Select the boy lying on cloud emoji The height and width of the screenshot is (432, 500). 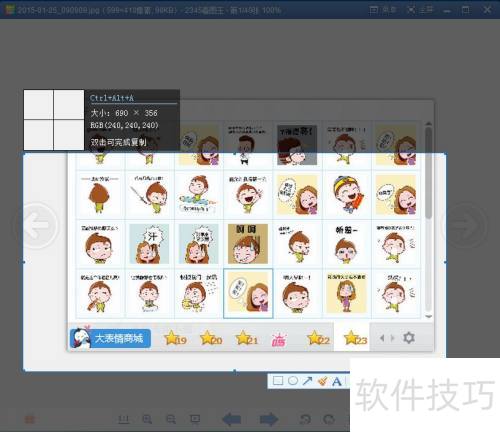[x=199, y=195]
